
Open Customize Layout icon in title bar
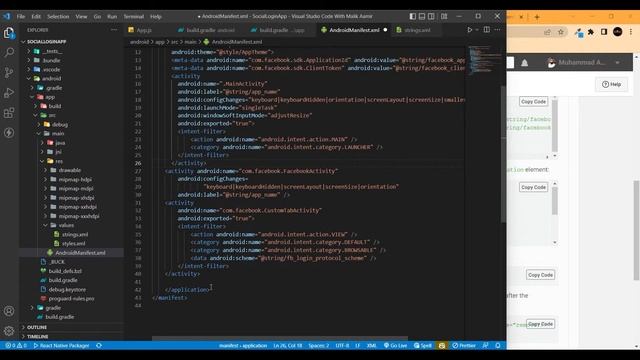click(x=444, y=16)
